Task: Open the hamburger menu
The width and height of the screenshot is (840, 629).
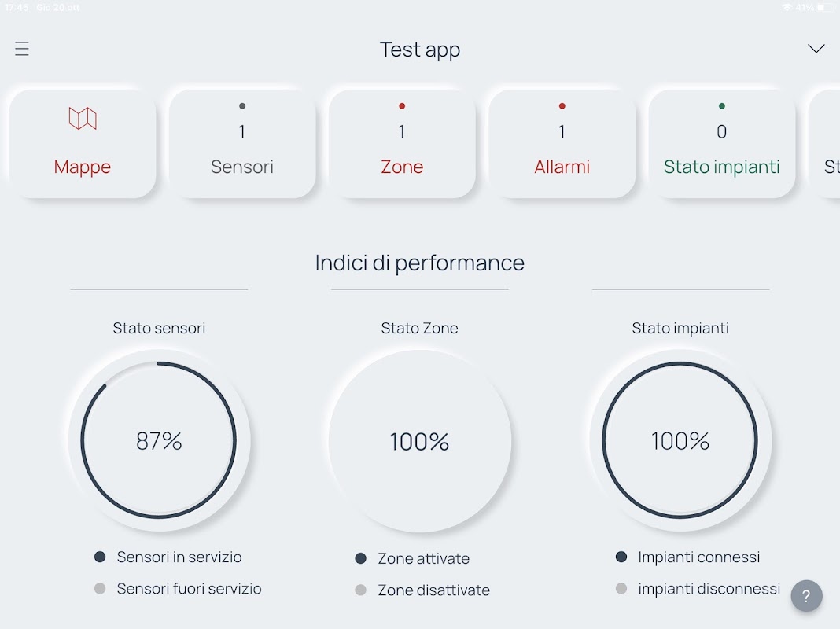Action: click(22, 49)
